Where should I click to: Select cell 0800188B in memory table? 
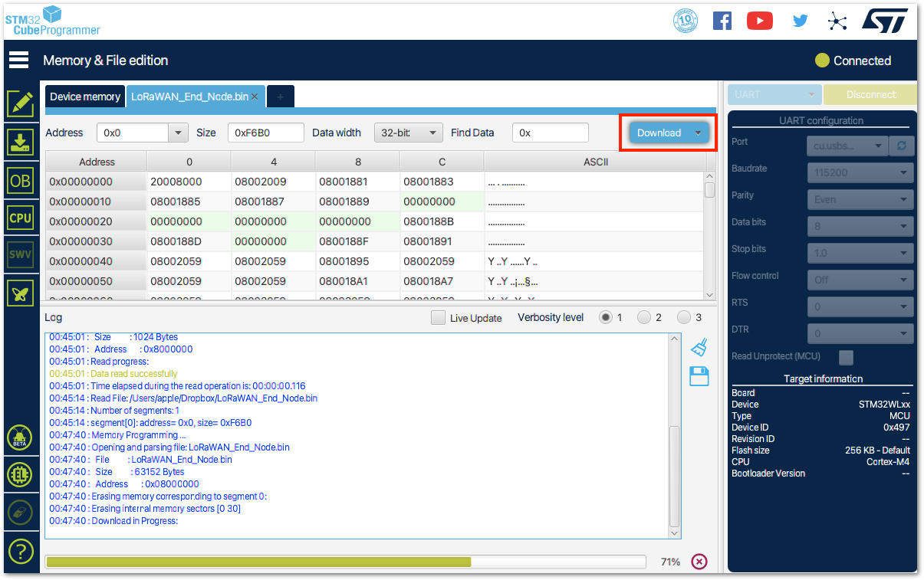click(442, 221)
